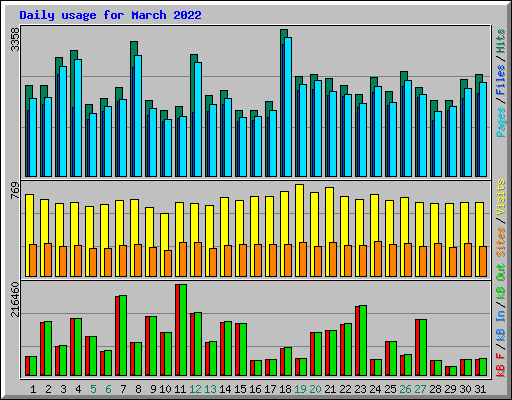This screenshot has height=400, width=512.
Task: Click day 18 on the x-axis
Action: pos(285,389)
